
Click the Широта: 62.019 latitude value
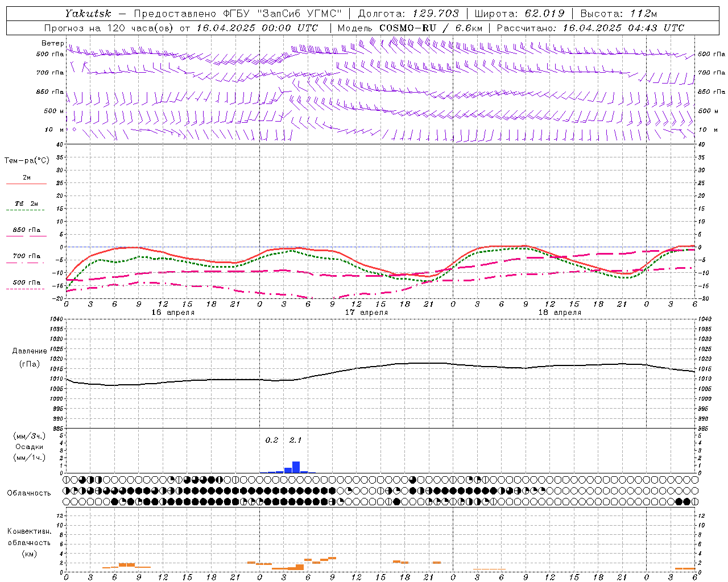pyautogui.click(x=519, y=14)
